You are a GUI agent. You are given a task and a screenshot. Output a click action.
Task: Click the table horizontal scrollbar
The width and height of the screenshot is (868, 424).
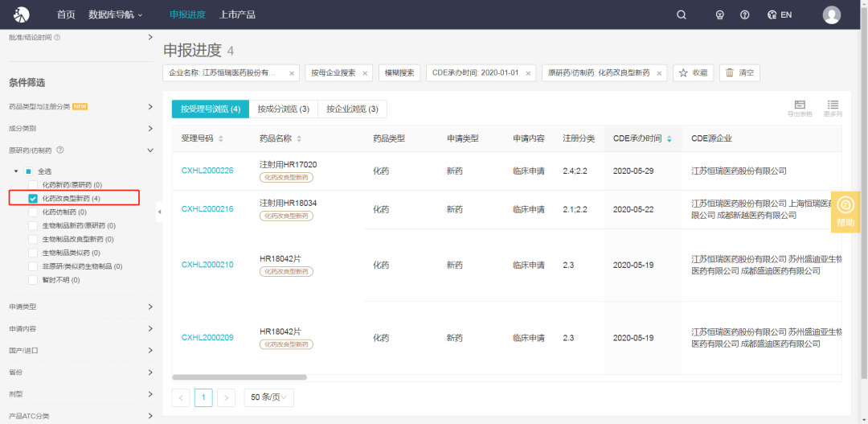[x=240, y=377]
